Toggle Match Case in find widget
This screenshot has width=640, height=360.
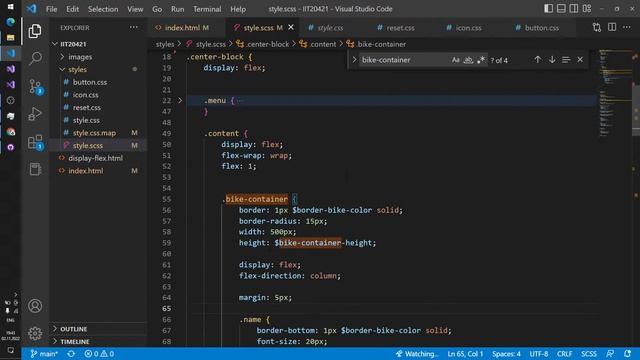tap(456, 60)
